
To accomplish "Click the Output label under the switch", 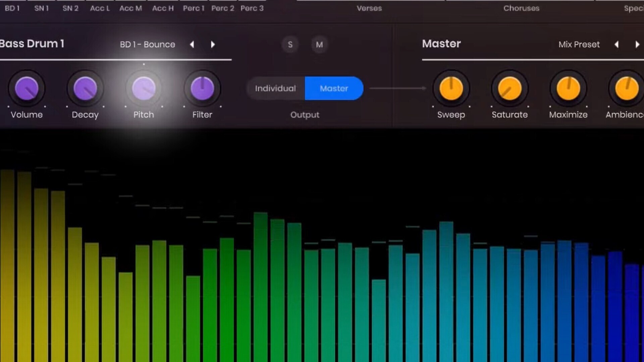I will 305,115.
